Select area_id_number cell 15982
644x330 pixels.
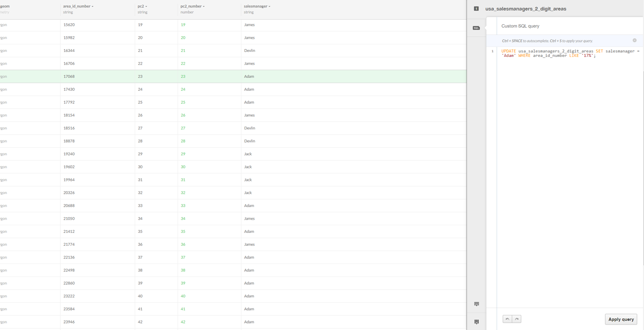point(69,38)
